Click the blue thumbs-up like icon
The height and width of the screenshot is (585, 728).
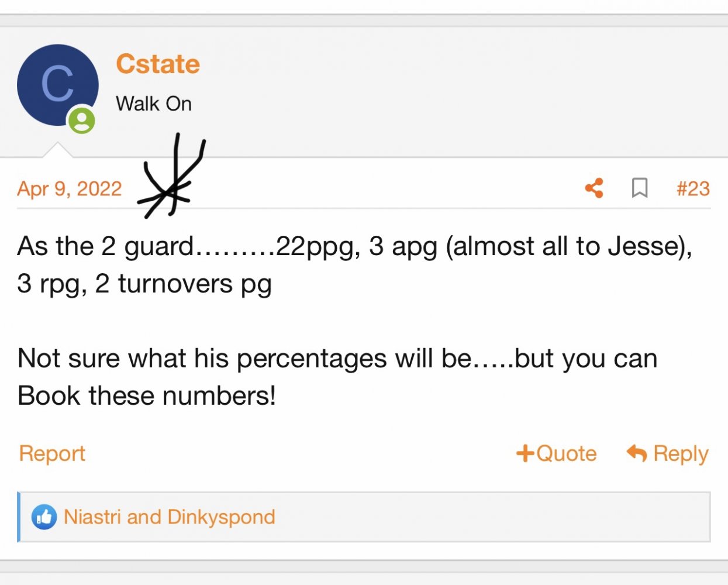(x=44, y=517)
